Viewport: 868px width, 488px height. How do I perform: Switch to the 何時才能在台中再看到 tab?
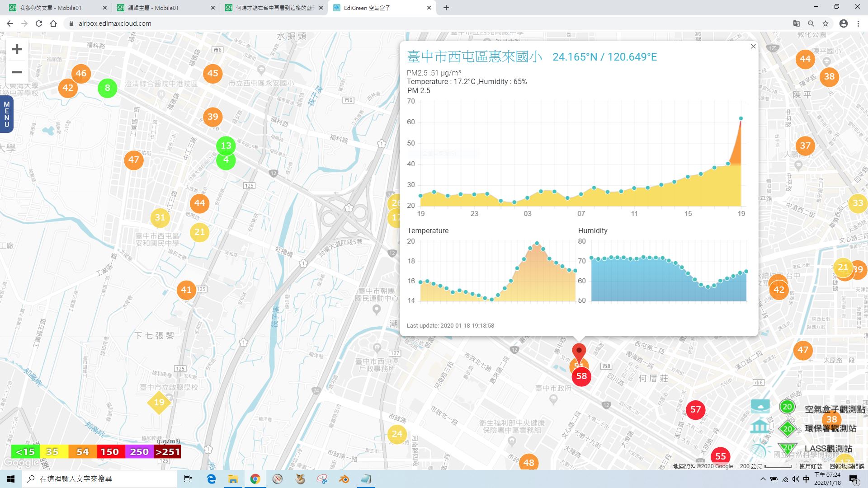click(274, 8)
